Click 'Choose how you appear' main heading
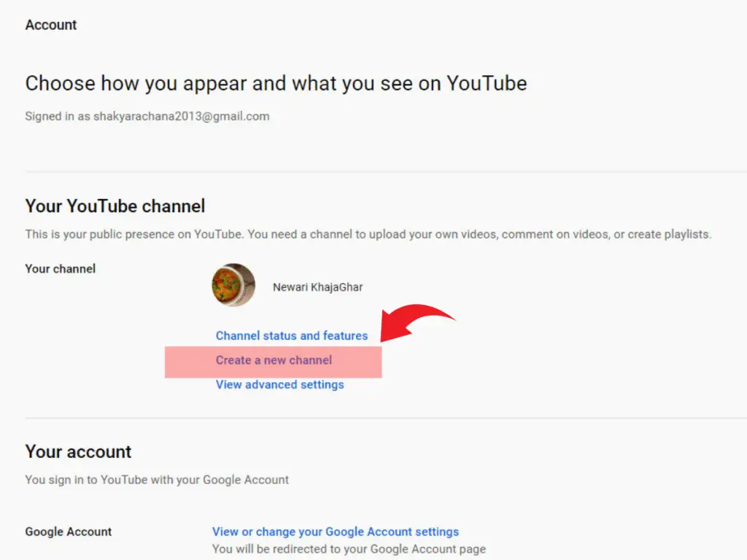Screen dimensions: 747x560 (x=276, y=83)
